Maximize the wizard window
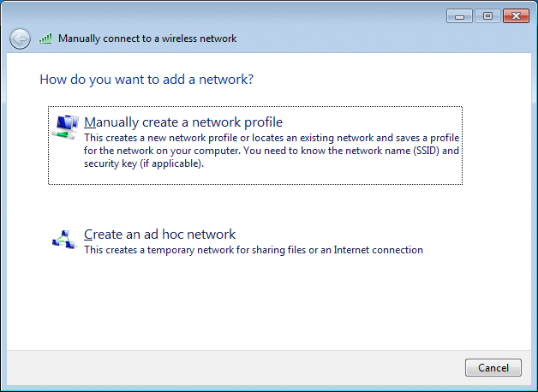Screen dimensions: 538x392 [487, 16]
